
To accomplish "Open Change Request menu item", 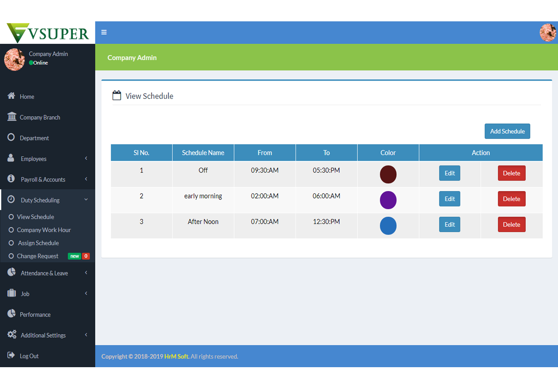I will pyautogui.click(x=37, y=256).
